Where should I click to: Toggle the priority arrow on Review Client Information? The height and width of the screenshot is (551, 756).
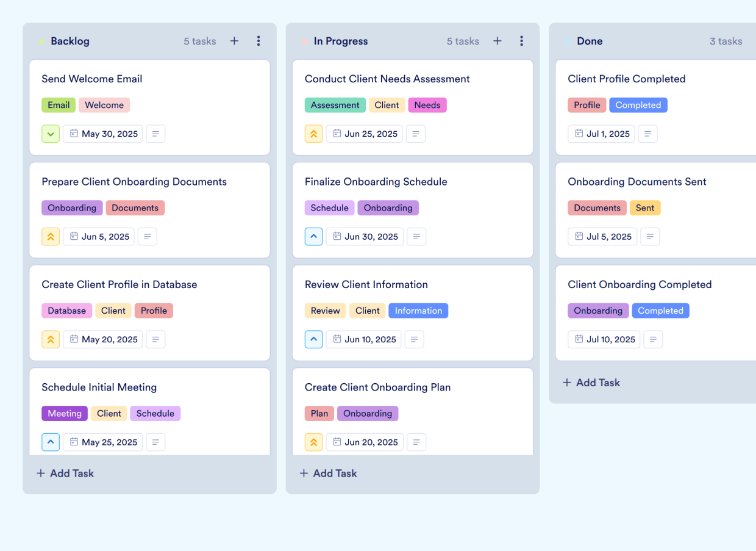[x=313, y=339]
